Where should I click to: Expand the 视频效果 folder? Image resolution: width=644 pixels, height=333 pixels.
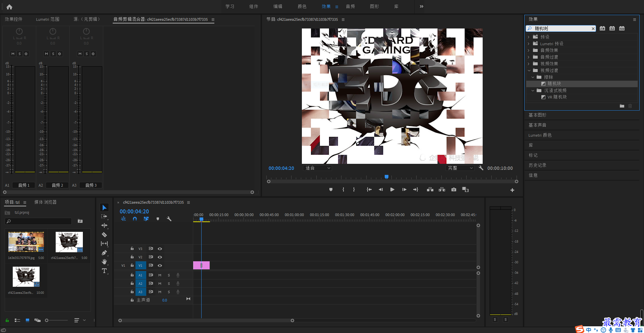pyautogui.click(x=529, y=64)
